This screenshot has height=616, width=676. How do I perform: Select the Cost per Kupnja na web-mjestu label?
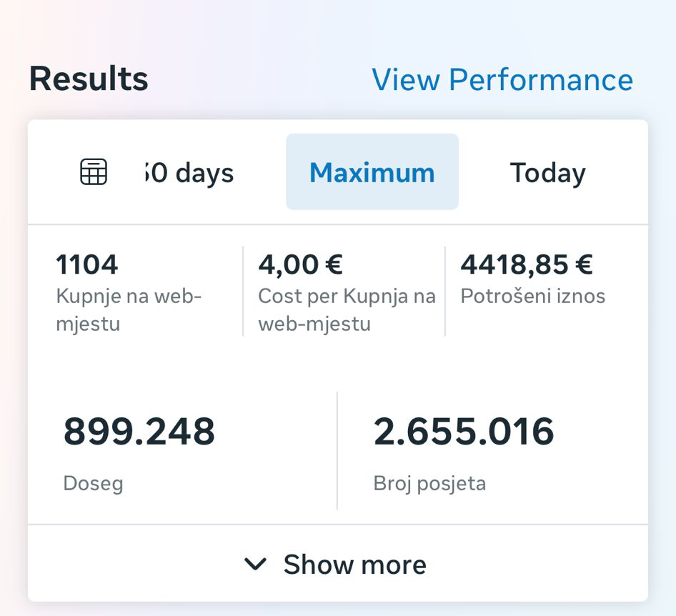click(347, 309)
